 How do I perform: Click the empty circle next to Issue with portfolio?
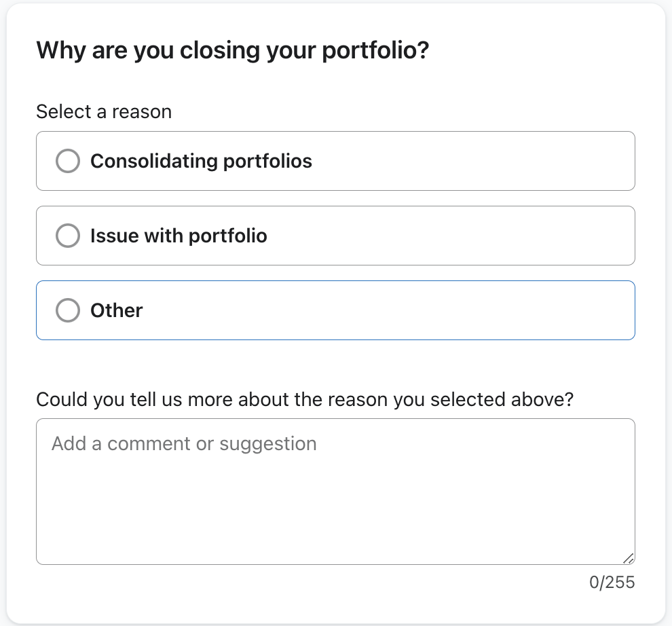click(x=68, y=236)
